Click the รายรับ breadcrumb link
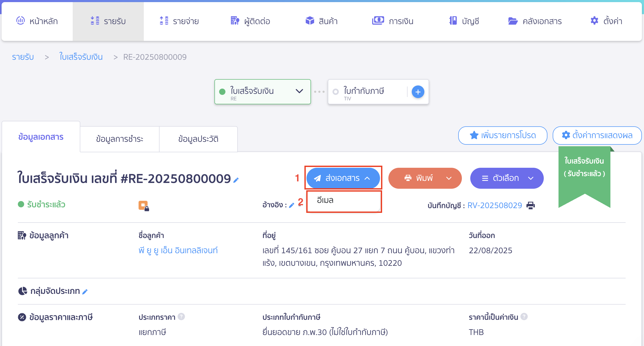 23,57
